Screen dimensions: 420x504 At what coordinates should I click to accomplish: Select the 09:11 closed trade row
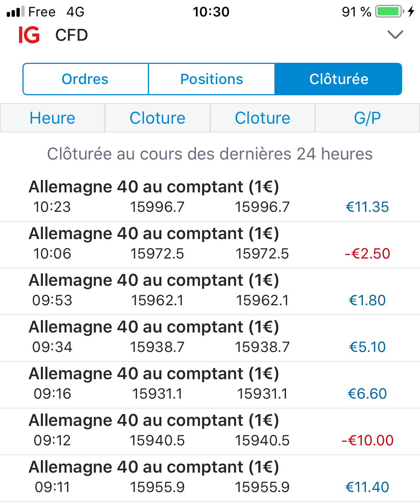[x=210, y=477]
